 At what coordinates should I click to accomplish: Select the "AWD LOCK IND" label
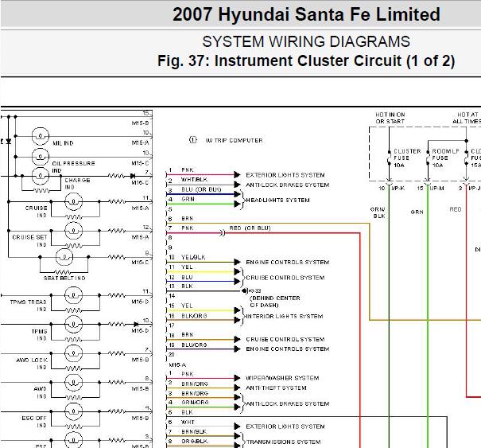tap(32, 363)
